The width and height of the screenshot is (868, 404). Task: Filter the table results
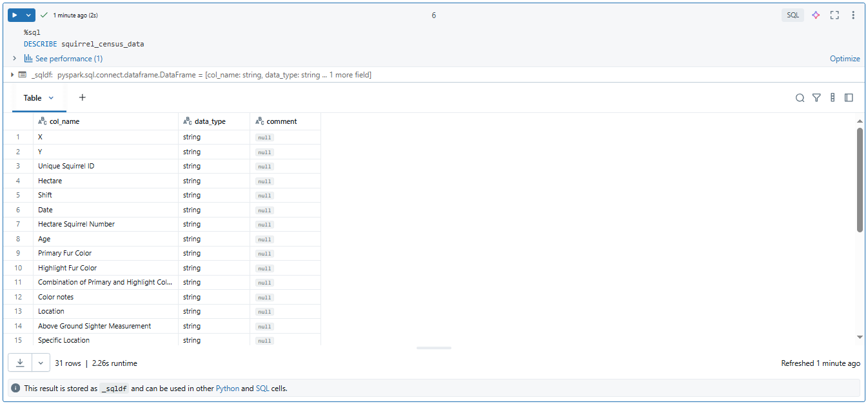tap(816, 97)
